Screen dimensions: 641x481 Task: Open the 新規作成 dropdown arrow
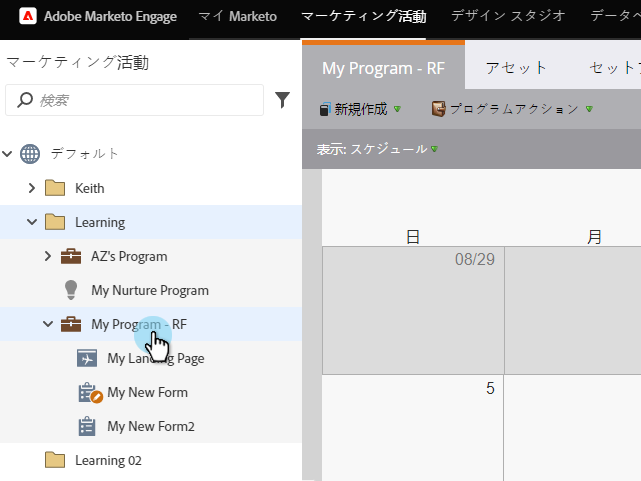coord(397,109)
